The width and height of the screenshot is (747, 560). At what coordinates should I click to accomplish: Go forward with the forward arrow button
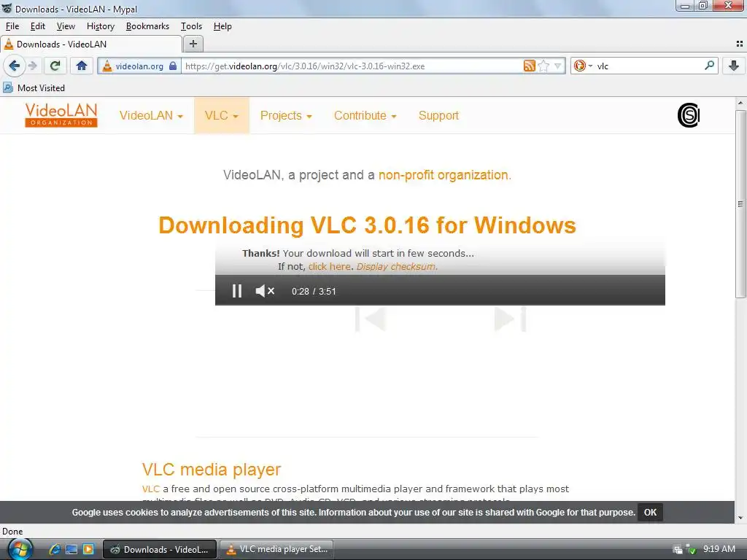click(x=32, y=66)
